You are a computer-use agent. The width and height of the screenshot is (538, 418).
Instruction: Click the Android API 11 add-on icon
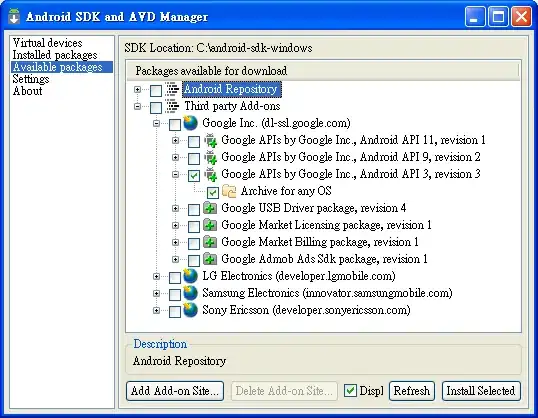pyautogui.click(x=210, y=140)
